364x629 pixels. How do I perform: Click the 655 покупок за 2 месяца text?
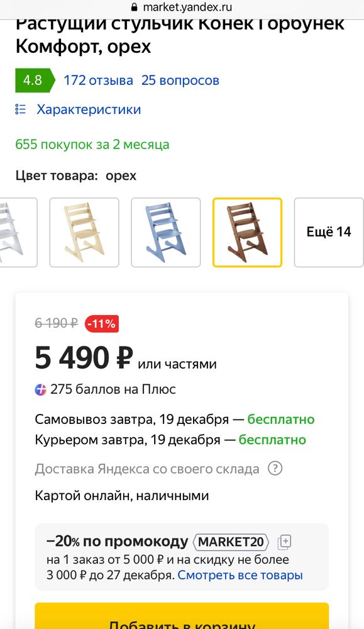click(92, 145)
